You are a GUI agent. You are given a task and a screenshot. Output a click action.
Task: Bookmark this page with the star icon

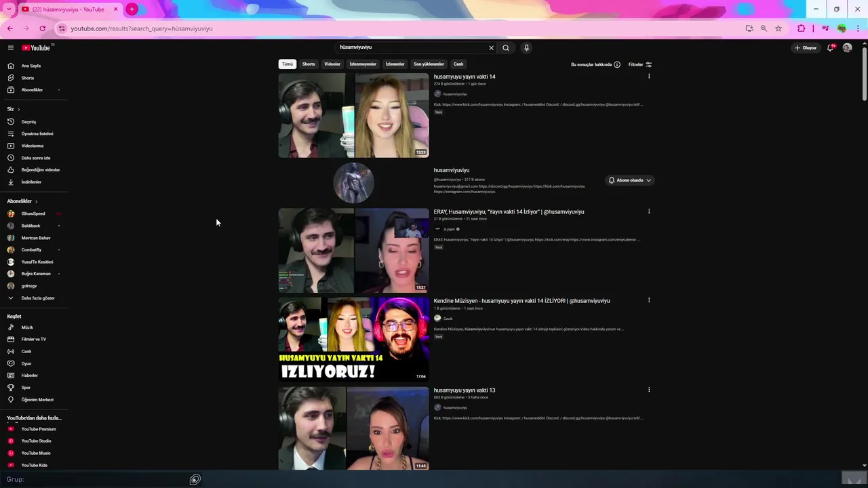(x=778, y=28)
